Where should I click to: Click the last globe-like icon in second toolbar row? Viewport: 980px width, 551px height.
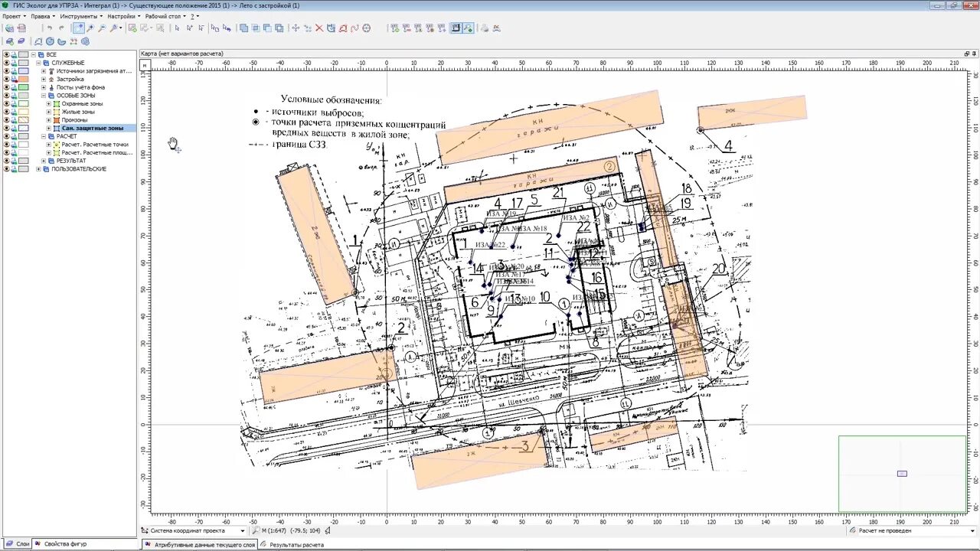[85, 41]
